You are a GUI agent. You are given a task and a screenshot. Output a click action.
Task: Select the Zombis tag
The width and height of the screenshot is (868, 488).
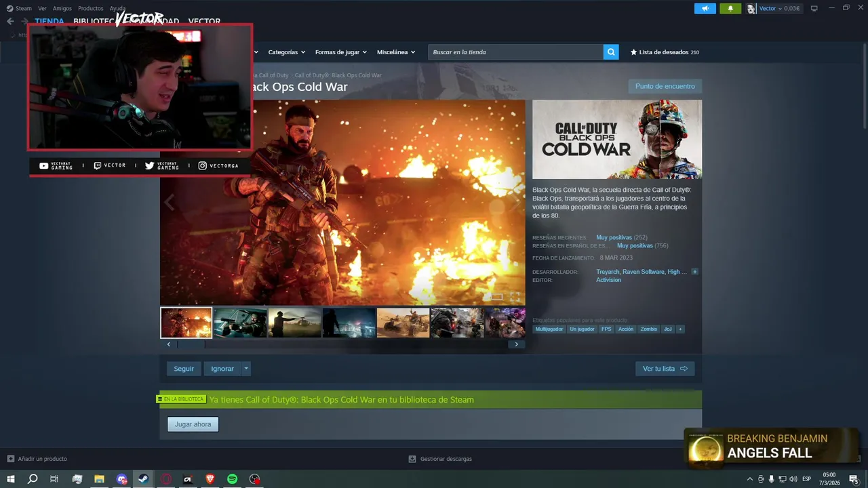point(649,329)
